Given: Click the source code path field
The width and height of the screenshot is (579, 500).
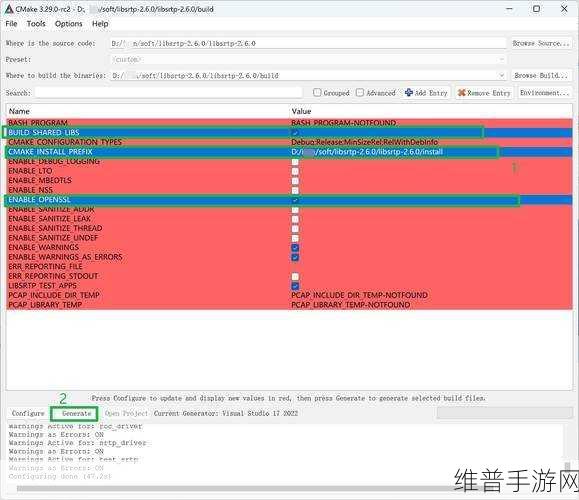Looking at the screenshot, I should click(x=308, y=44).
